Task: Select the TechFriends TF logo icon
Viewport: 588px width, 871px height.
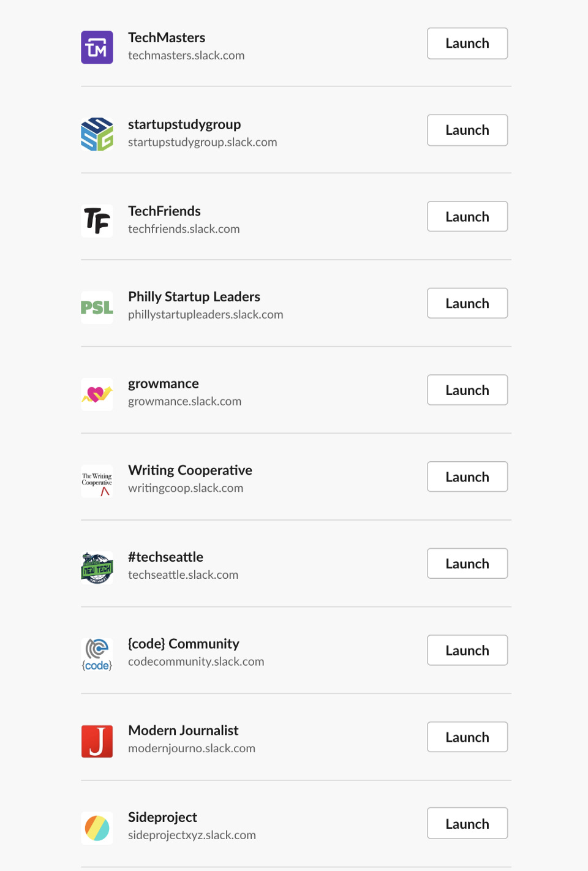Action: point(97,221)
